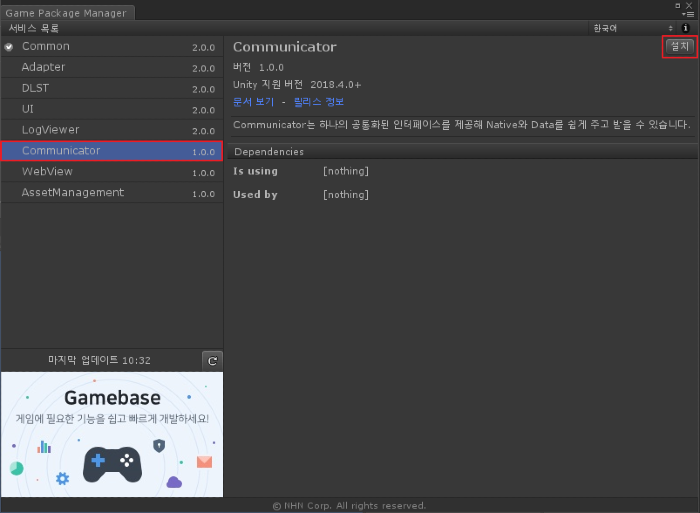Click the Used by label
The image size is (700, 513).
coord(255,195)
